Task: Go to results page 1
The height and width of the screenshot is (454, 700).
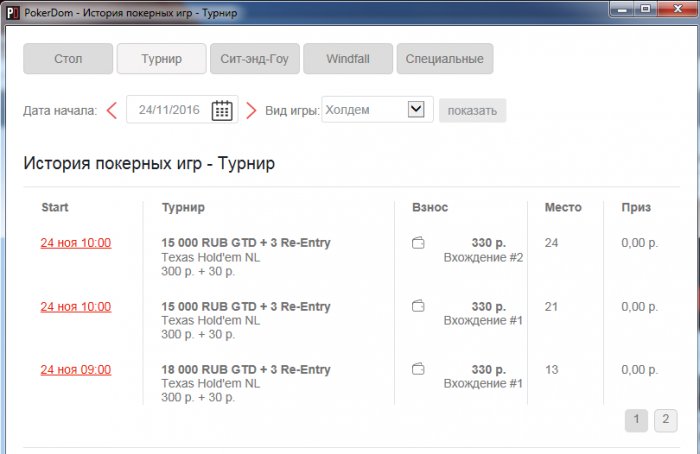Action: (x=636, y=420)
